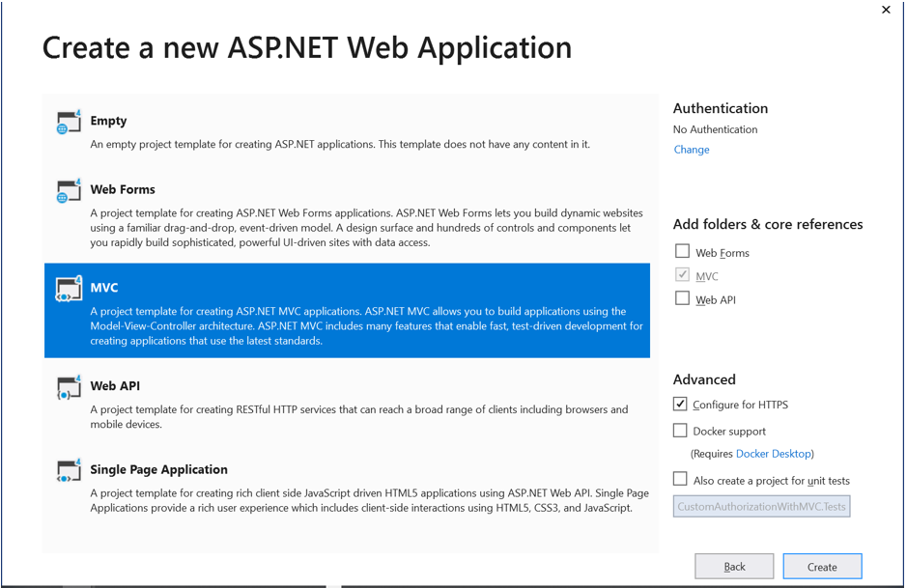This screenshot has width=907, height=588.
Task: Check Also create a project for unit tests
Action: (680, 479)
